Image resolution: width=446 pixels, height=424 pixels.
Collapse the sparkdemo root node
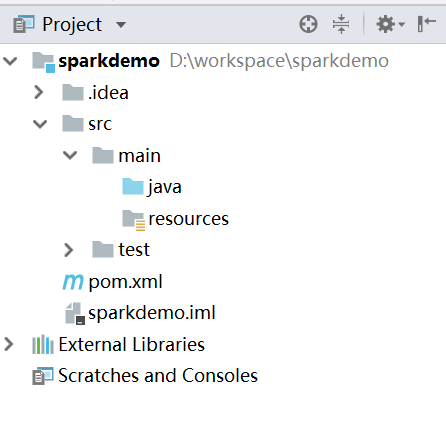(x=10, y=61)
